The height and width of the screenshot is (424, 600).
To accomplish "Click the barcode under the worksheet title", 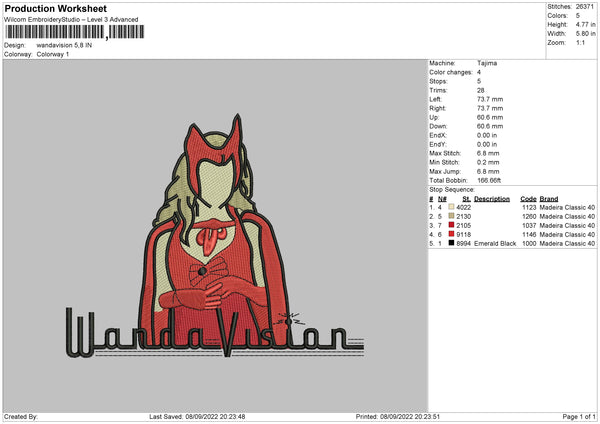I will pyautogui.click(x=73, y=33).
